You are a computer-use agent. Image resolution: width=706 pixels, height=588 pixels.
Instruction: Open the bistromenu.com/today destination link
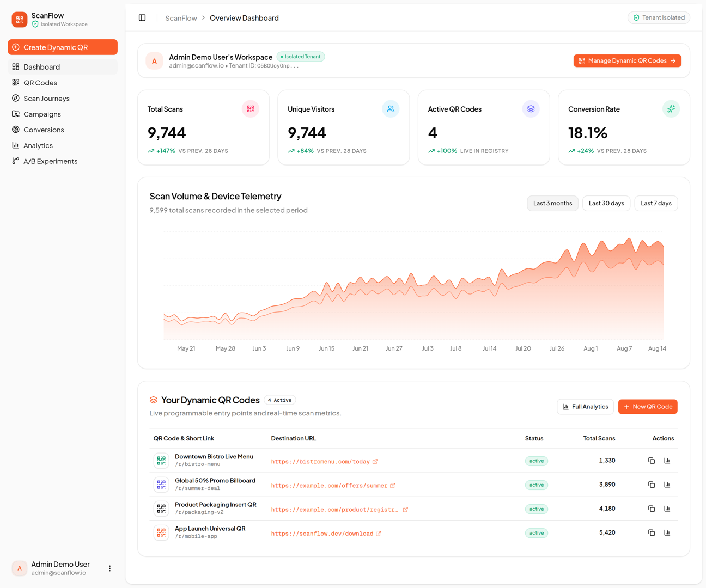point(324,462)
